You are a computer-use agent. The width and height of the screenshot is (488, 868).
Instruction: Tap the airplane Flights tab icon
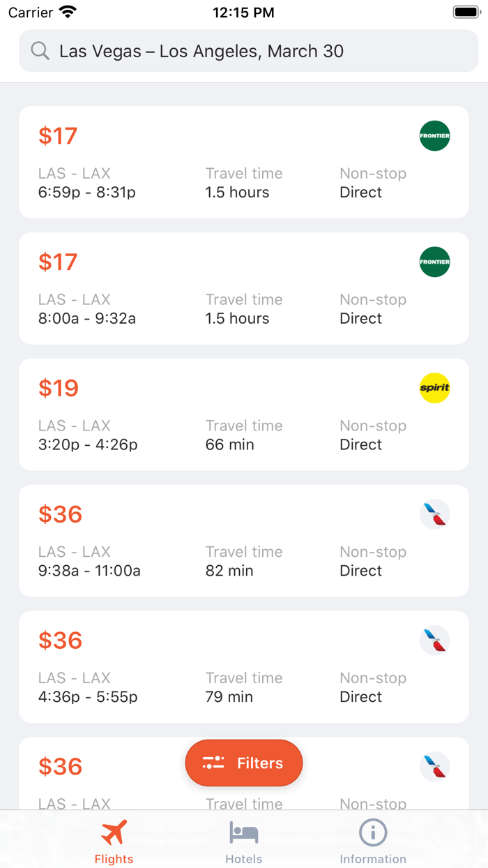point(114,832)
